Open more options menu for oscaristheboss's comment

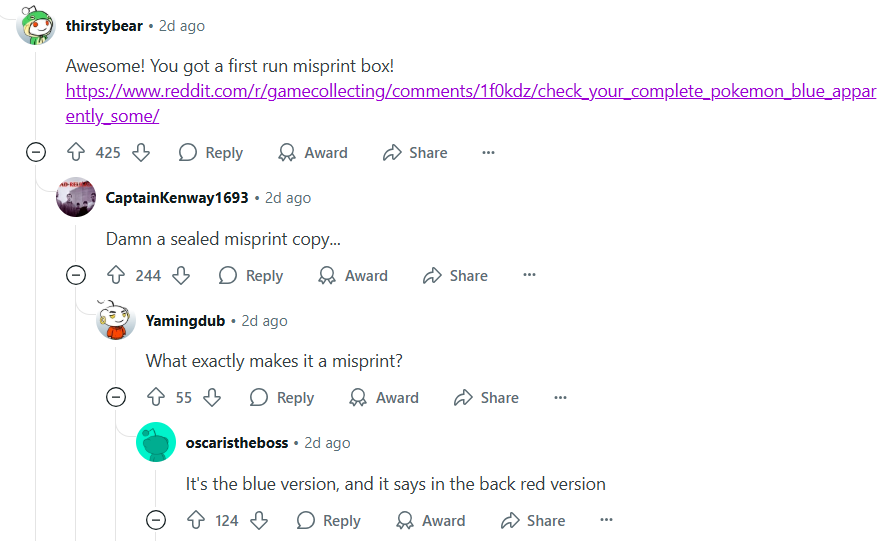606,521
